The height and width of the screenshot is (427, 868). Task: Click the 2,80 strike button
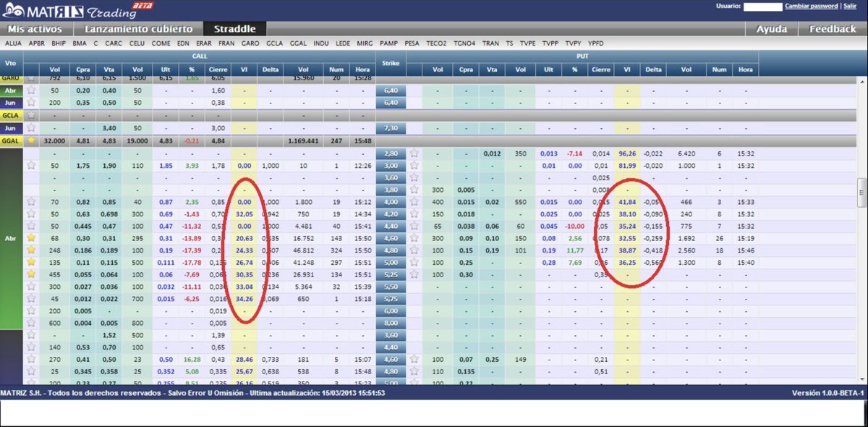(391, 153)
